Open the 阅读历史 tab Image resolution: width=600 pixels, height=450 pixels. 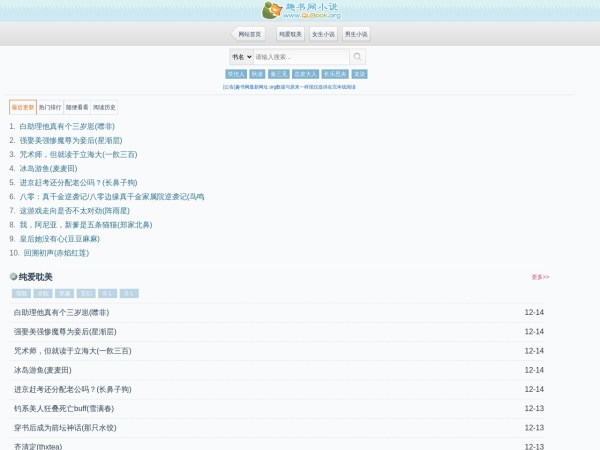pyautogui.click(x=104, y=107)
